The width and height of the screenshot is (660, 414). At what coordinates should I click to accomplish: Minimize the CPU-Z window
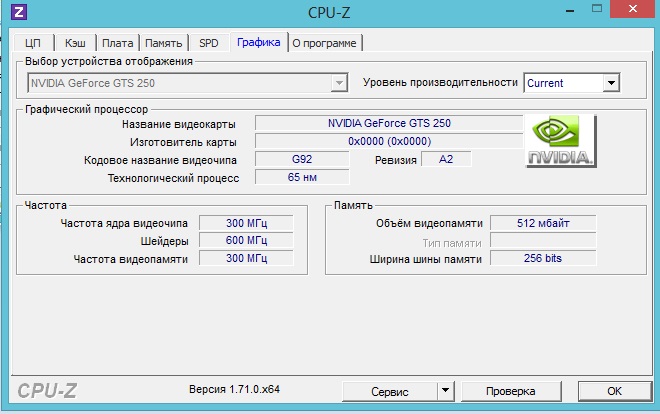coord(570,10)
